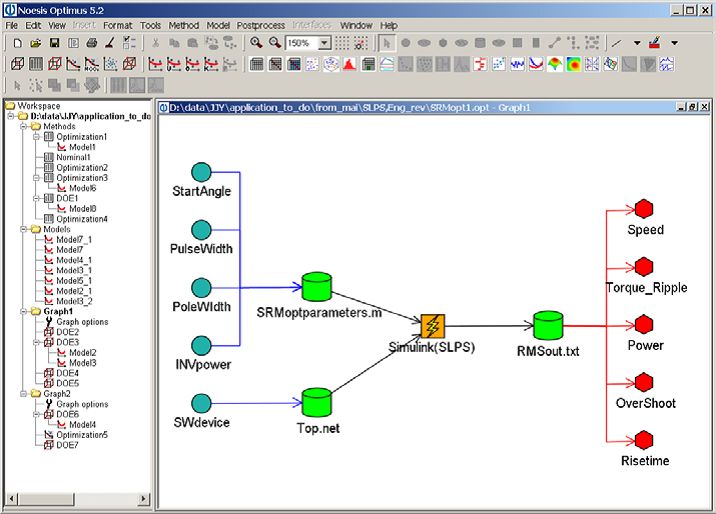Open the pen color dropdown arrow
The height and width of the screenshot is (514, 716).
[x=674, y=43]
